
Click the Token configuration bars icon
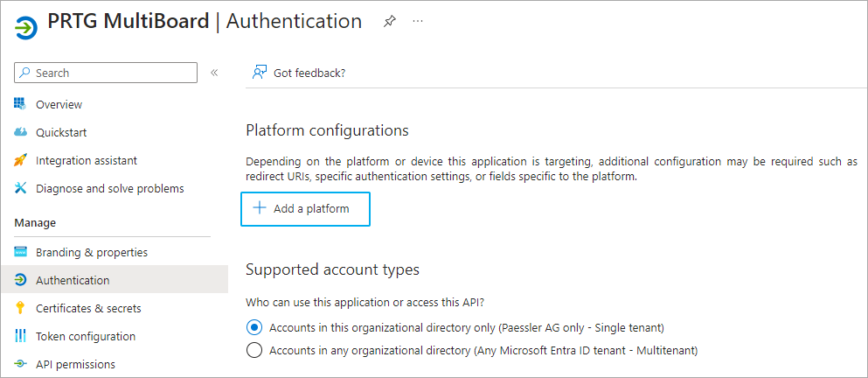point(20,336)
